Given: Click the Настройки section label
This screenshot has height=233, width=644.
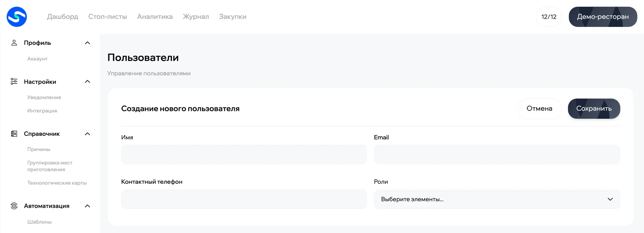Looking at the screenshot, I should [40, 81].
